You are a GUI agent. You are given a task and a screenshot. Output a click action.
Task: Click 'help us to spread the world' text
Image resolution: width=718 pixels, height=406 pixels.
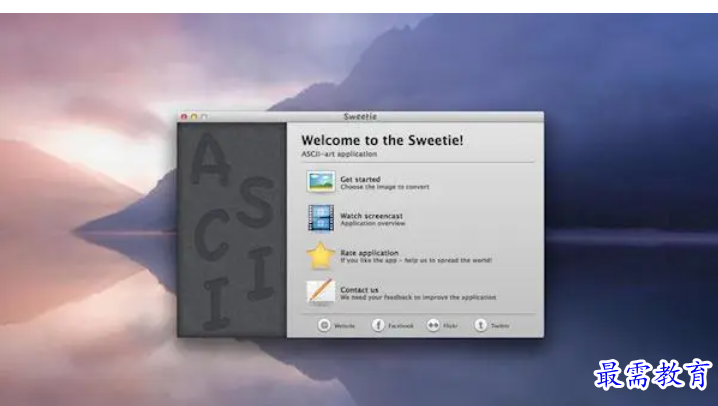tap(448, 260)
